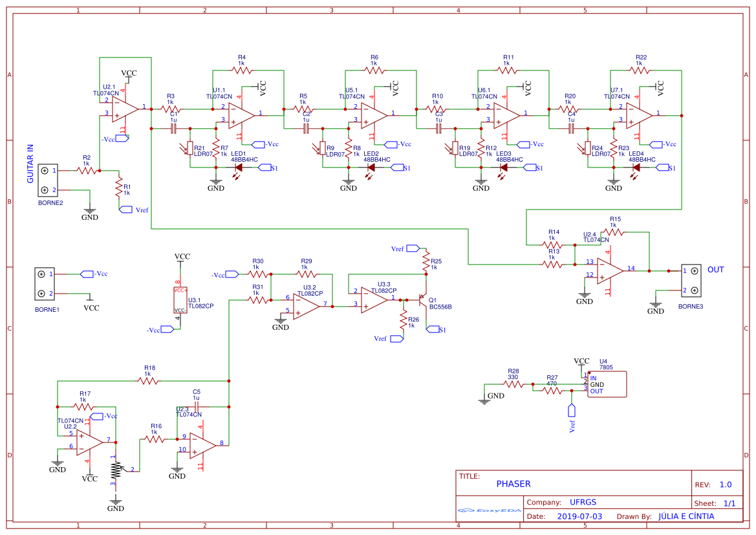The height and width of the screenshot is (535, 756).
Task: Select the BORNE2 guitar input connector symbol
Action: 48,181
